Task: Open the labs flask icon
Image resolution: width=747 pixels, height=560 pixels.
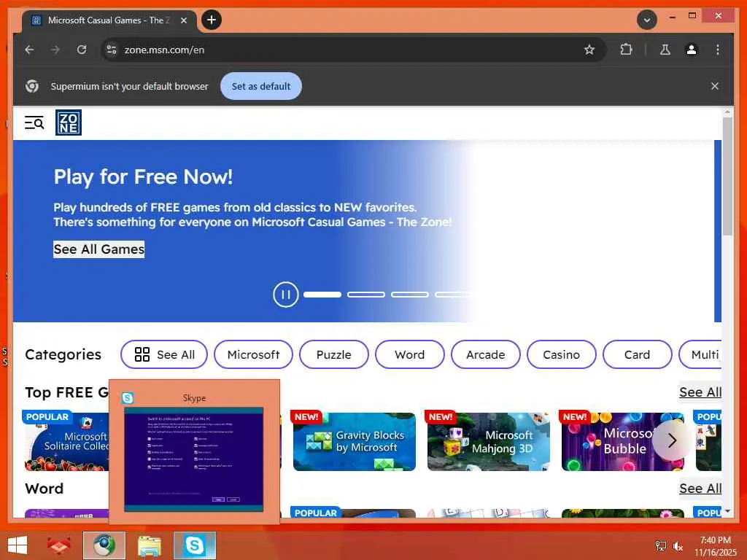Action: click(x=665, y=50)
